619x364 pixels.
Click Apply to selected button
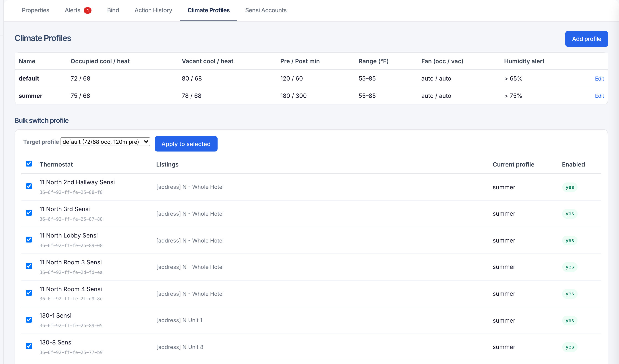coord(186,144)
